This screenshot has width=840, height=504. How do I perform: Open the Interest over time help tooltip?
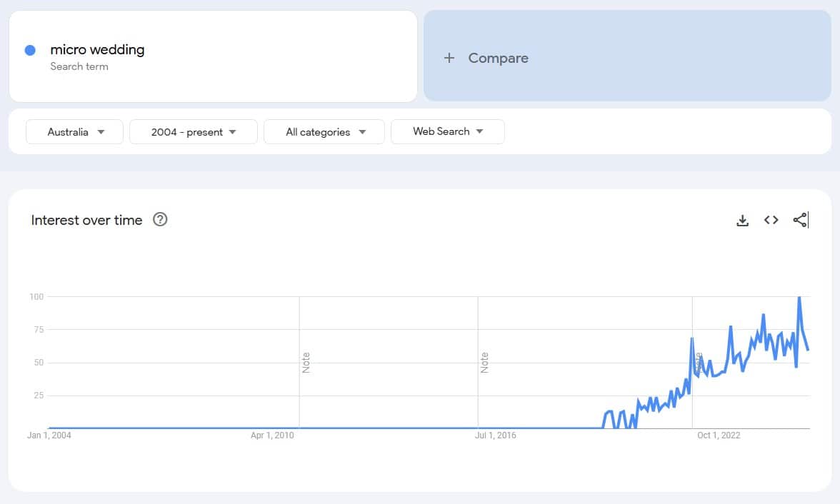(160, 220)
